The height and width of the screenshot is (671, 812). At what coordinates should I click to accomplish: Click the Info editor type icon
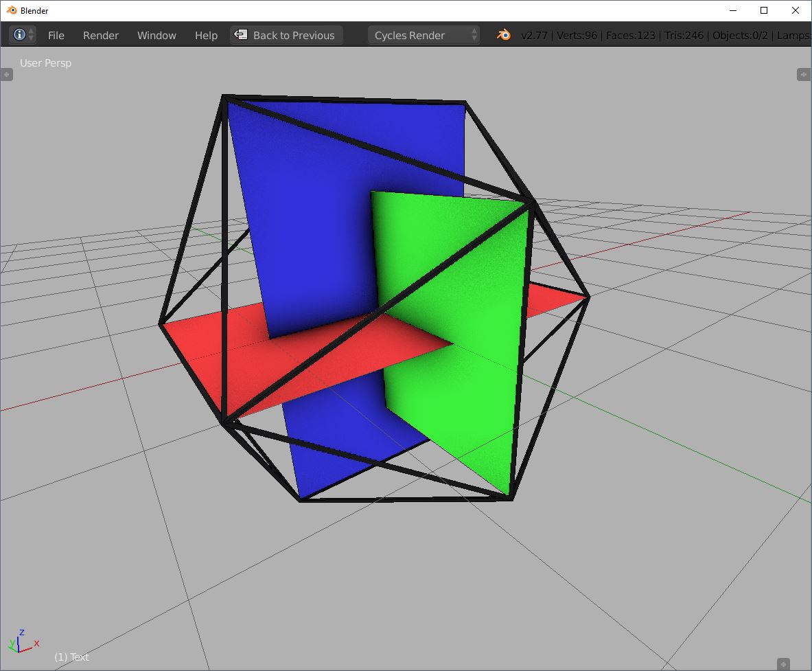click(19, 35)
